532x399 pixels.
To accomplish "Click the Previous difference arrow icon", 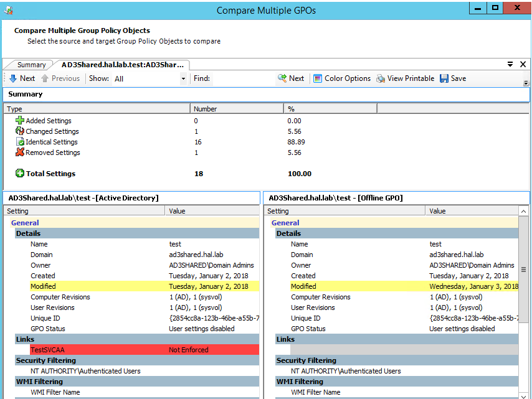I will coord(45,78).
